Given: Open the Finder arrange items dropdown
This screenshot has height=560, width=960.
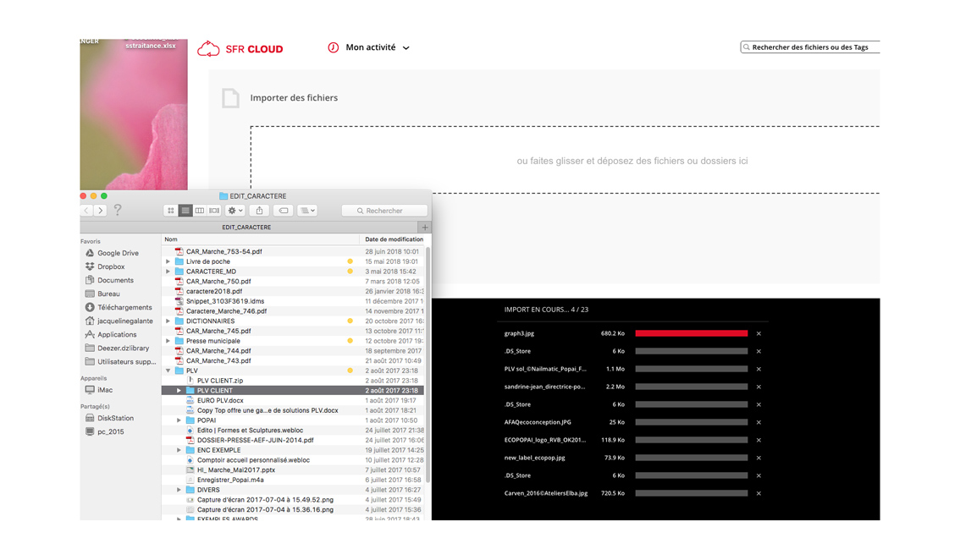Looking at the screenshot, I should click(307, 211).
